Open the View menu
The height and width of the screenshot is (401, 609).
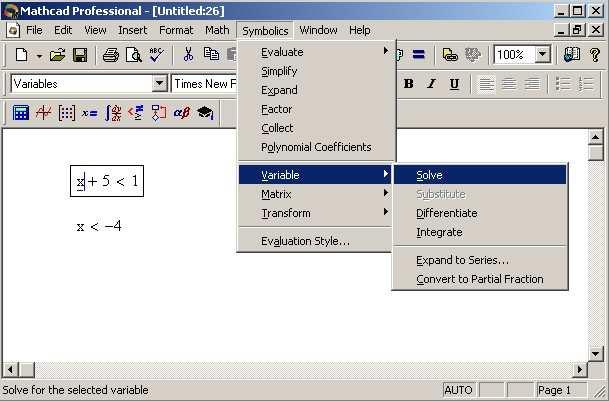pyautogui.click(x=95, y=30)
